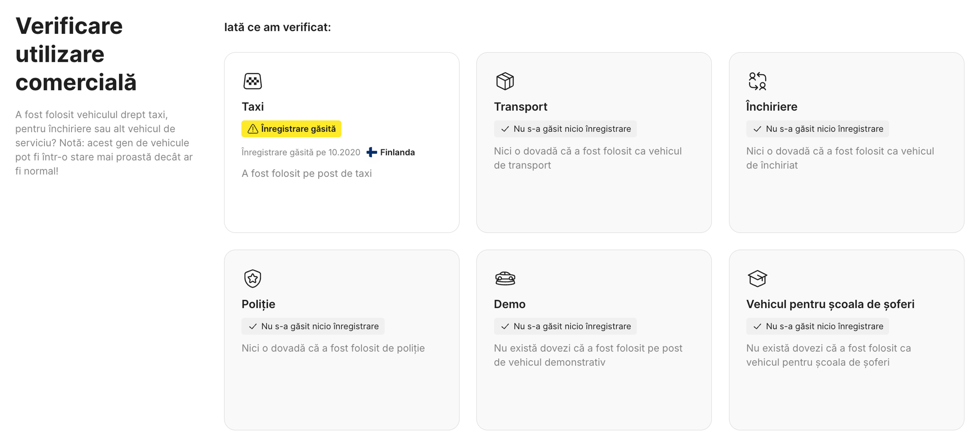Click the 'Iată ce am verificat:' subtitle

tap(277, 27)
